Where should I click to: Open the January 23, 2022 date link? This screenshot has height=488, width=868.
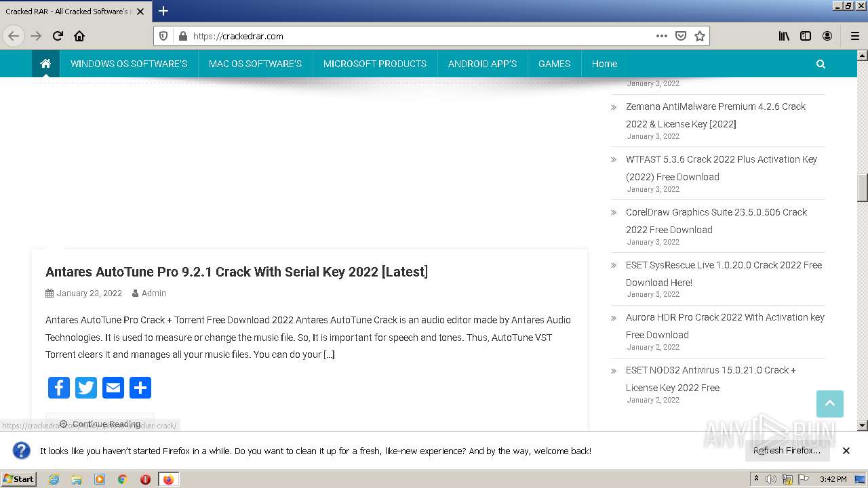[x=89, y=293]
